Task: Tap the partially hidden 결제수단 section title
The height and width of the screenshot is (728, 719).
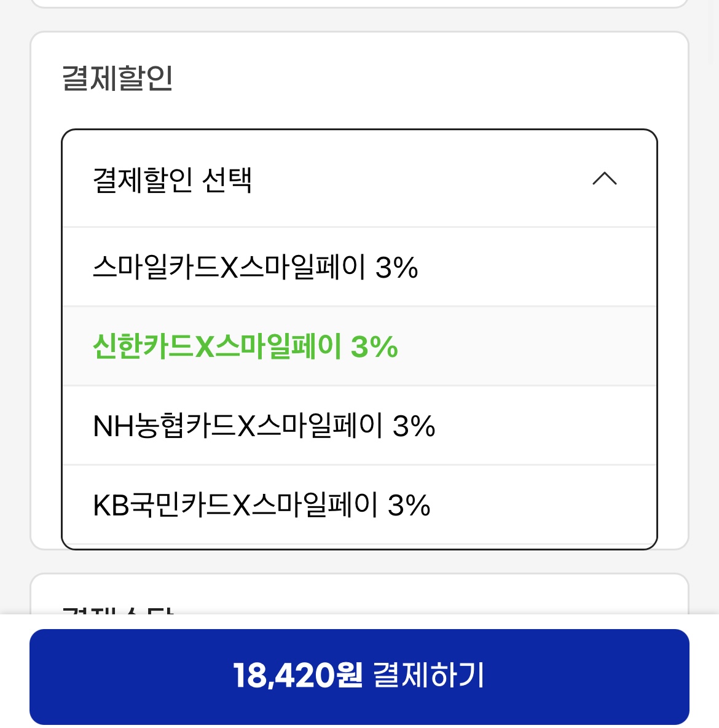Action: click(117, 610)
